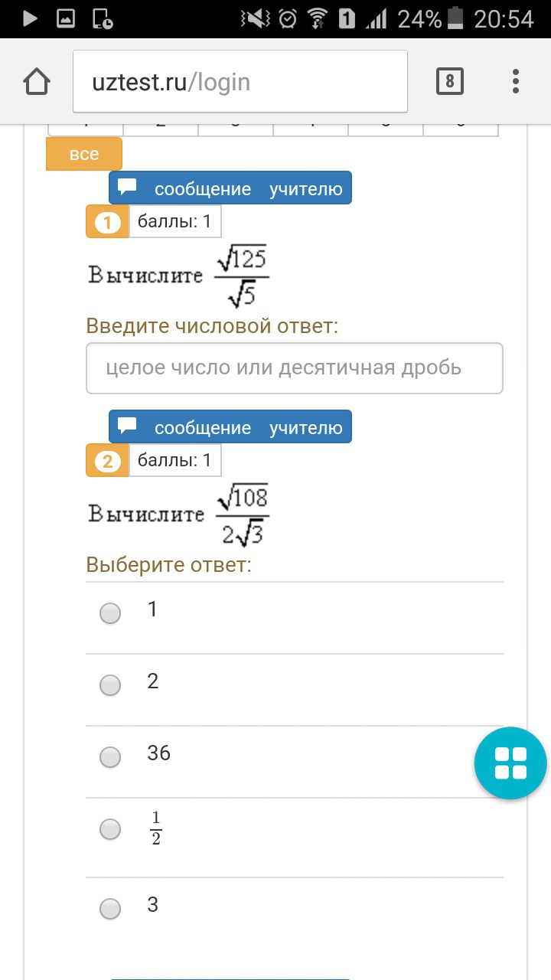
Task: Select answer option 2
Action: tap(111, 684)
